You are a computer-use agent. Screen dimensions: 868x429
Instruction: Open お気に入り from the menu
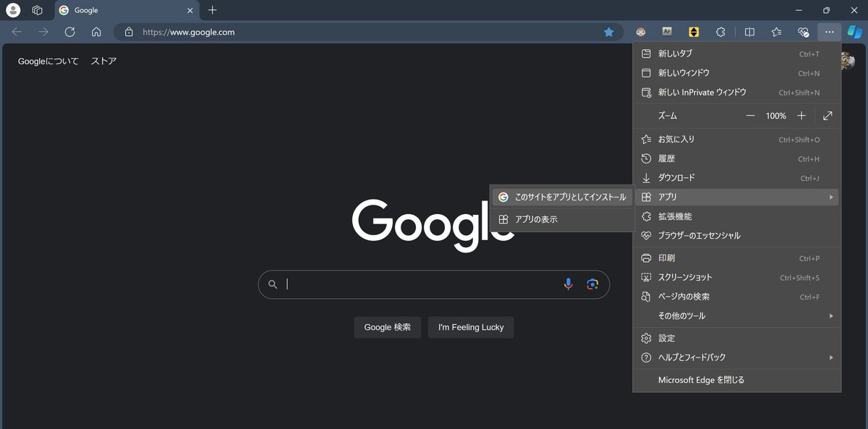[737, 139]
